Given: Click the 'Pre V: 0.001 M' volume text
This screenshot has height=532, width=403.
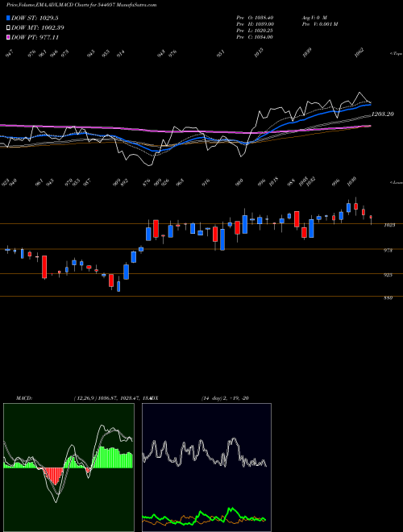Looking at the screenshot, I should click(x=319, y=24).
